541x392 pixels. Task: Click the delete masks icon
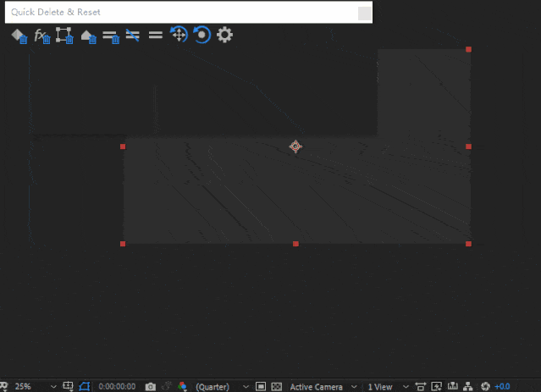point(64,36)
